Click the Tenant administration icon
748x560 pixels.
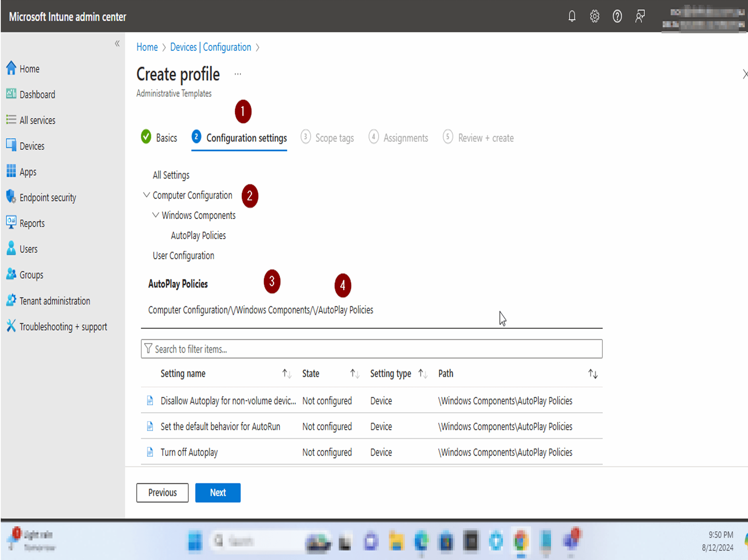11,300
